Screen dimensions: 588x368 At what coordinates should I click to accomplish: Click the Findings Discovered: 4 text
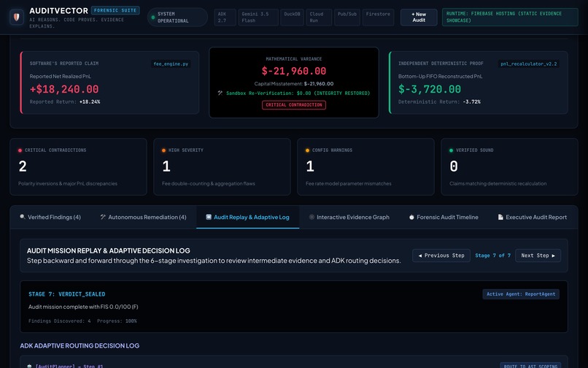[x=59, y=321]
